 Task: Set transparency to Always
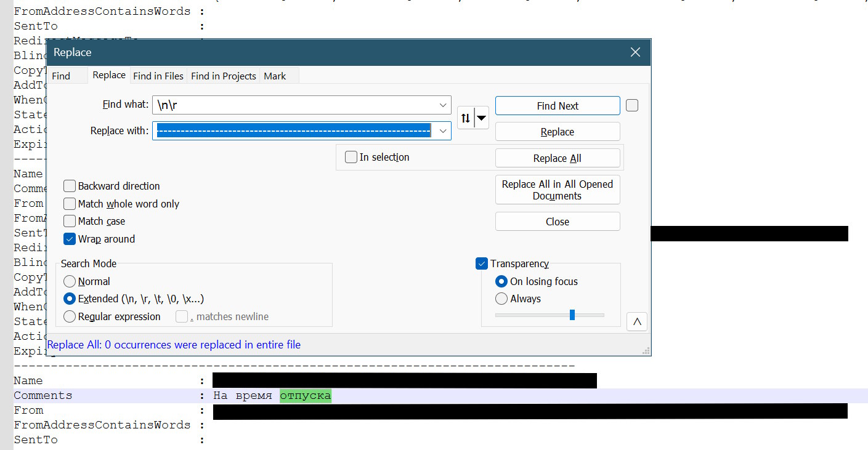[501, 299]
